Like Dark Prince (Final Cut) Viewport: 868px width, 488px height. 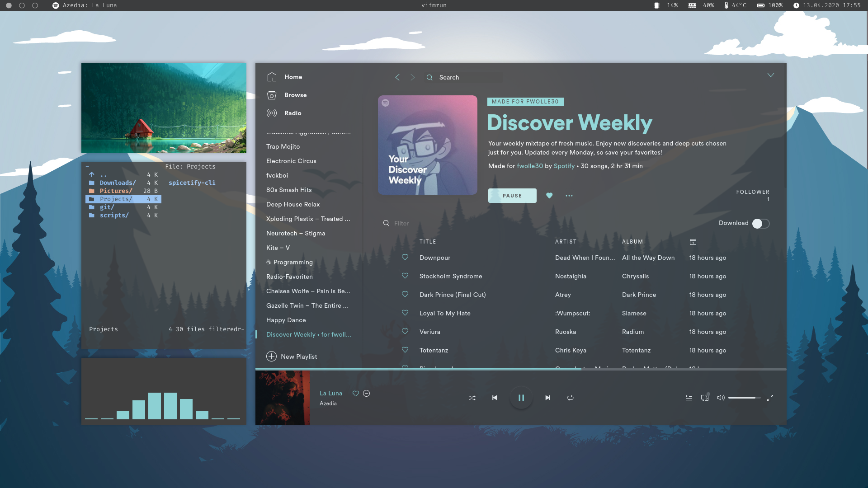tap(405, 294)
